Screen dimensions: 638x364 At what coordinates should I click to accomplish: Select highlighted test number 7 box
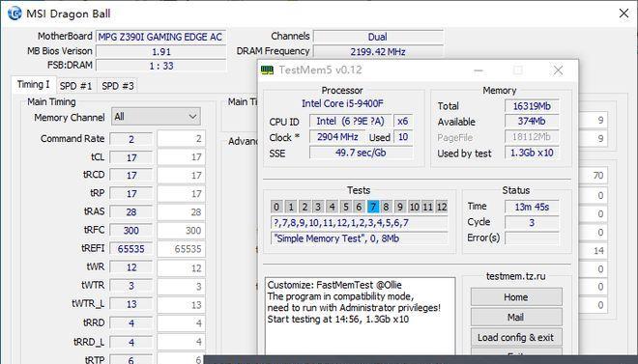click(x=373, y=207)
